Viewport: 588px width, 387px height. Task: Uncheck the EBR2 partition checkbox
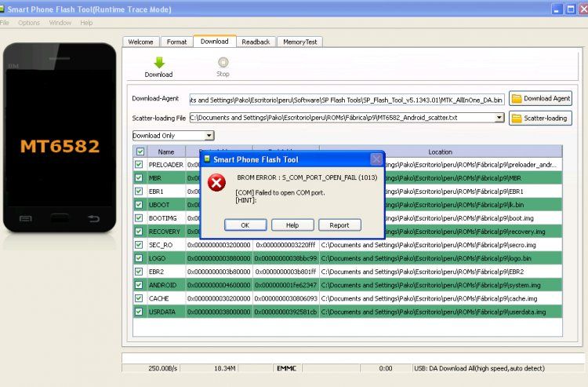click(x=139, y=272)
